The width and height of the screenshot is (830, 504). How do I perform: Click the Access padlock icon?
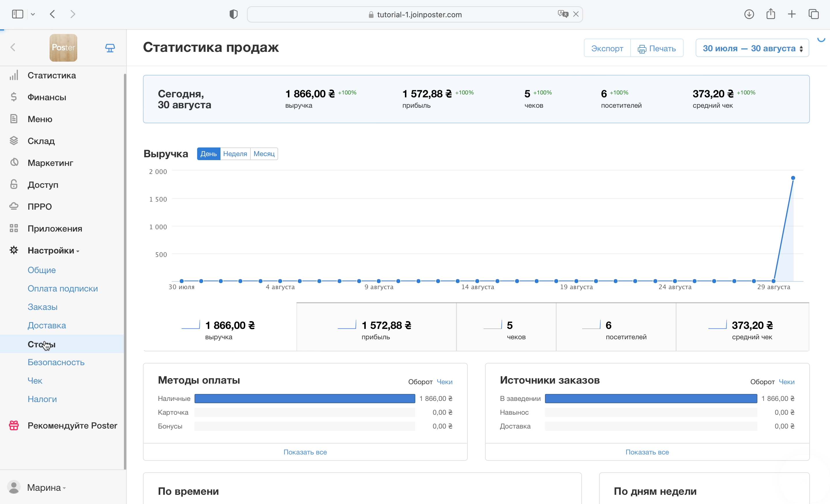[x=14, y=185]
